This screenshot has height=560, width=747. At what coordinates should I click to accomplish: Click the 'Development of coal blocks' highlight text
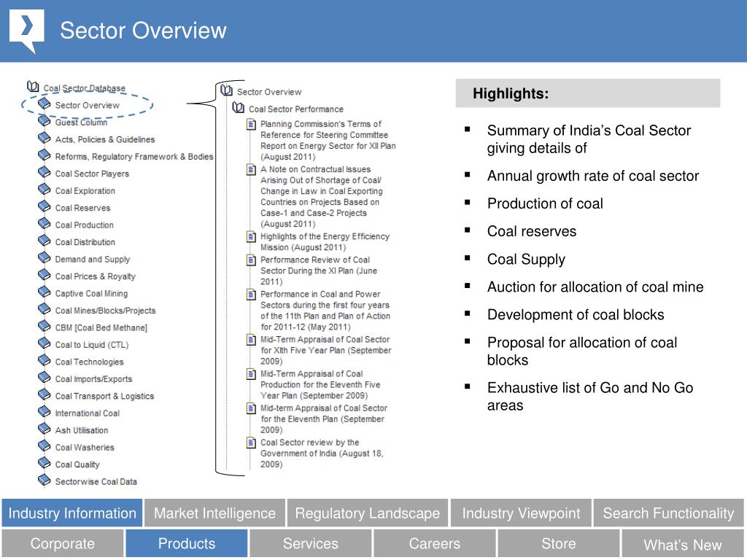click(x=576, y=314)
